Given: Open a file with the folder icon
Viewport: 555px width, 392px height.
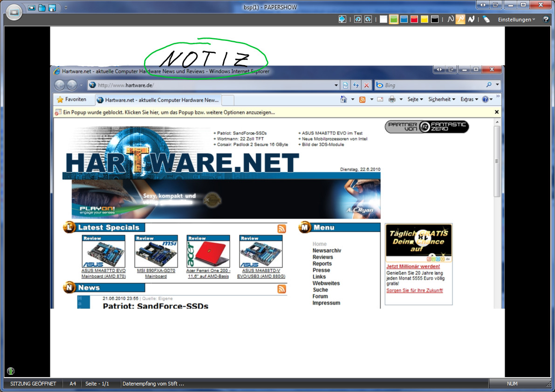Looking at the screenshot, I should 42,8.
